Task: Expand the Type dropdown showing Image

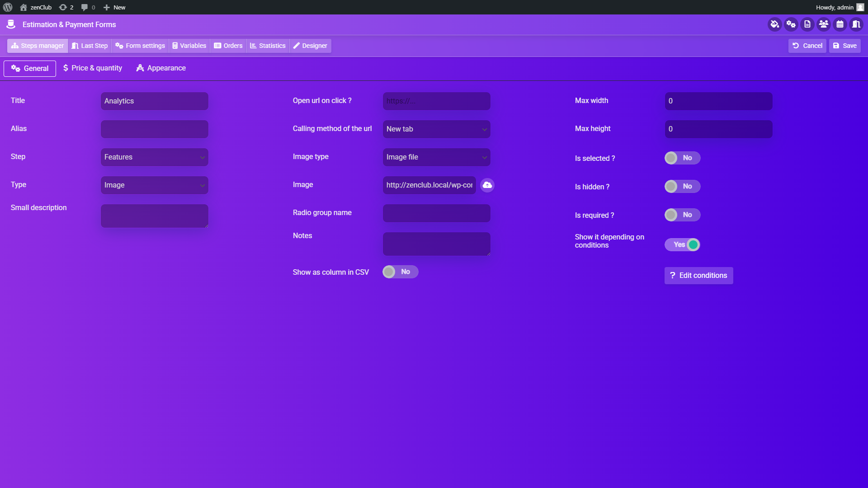Action: [x=155, y=185]
